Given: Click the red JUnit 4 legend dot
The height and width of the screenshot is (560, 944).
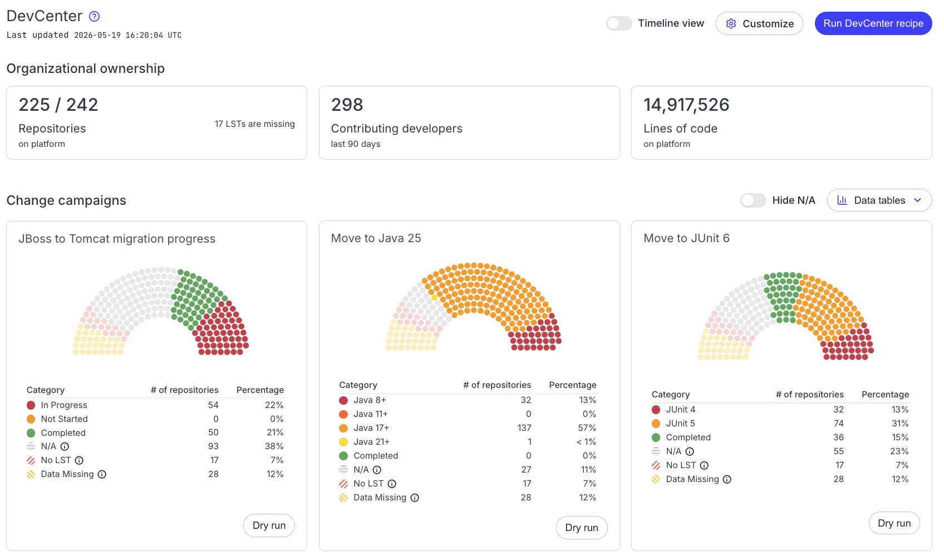Looking at the screenshot, I should tap(656, 410).
